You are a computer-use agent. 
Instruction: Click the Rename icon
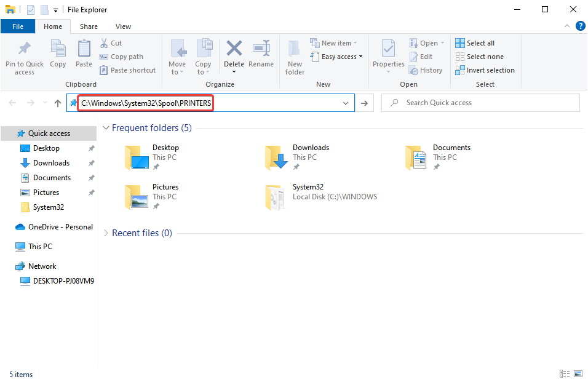(x=261, y=49)
